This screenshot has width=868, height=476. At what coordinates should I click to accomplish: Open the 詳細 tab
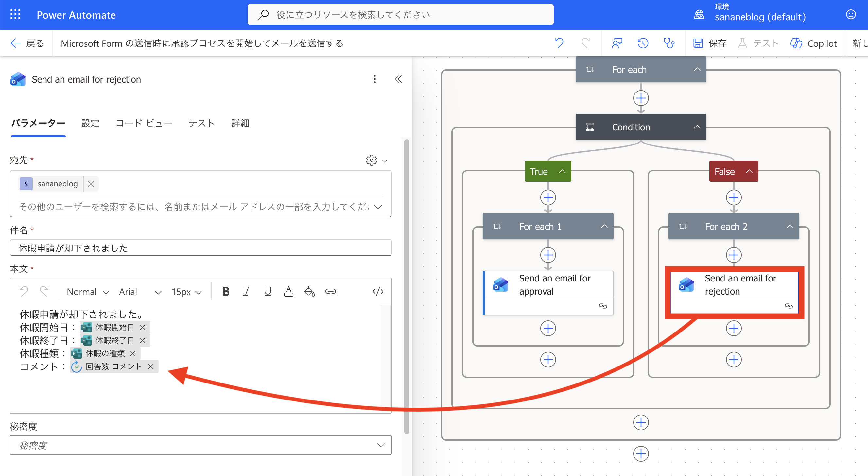pos(240,123)
